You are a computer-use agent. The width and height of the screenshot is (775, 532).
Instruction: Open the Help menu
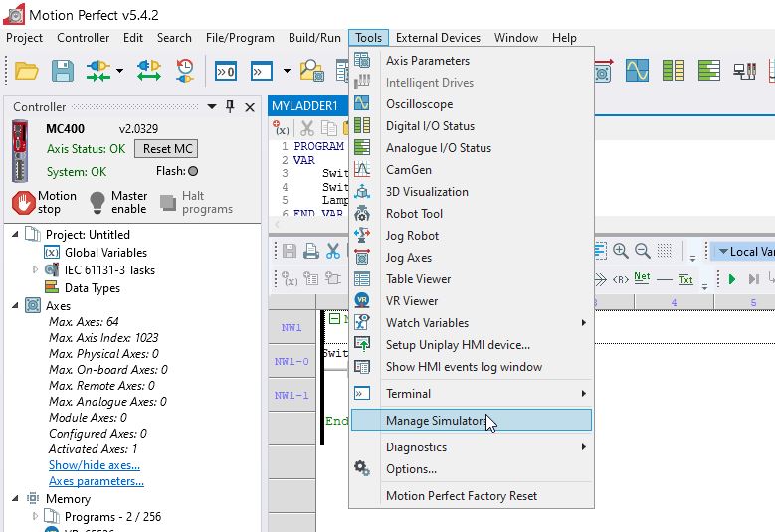point(564,38)
